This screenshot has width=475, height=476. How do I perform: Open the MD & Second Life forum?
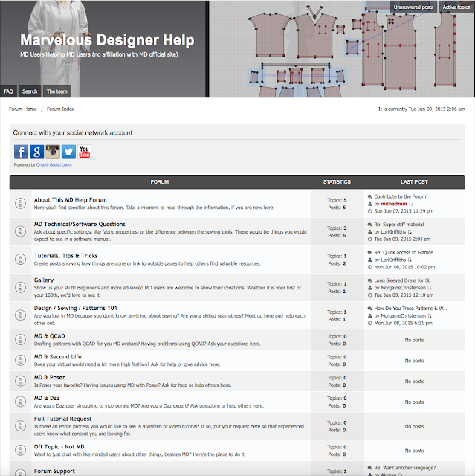point(58,357)
